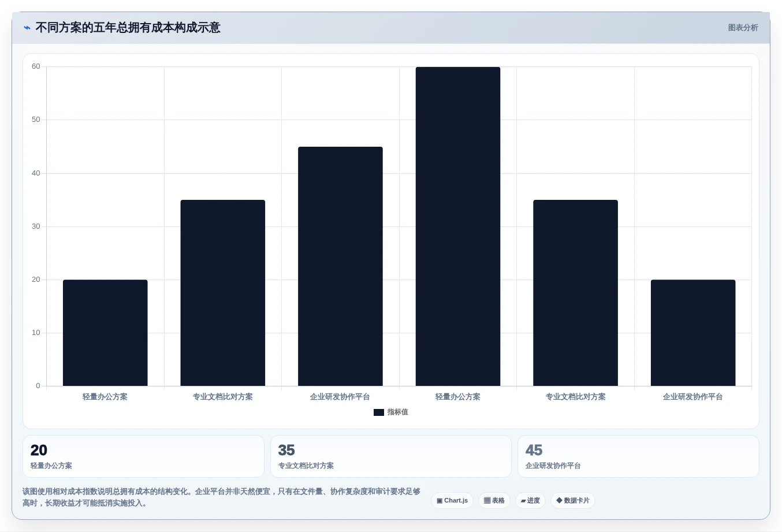Click the y-axis label 50
Image resolution: width=782 pixels, height=532 pixels.
[x=36, y=120]
